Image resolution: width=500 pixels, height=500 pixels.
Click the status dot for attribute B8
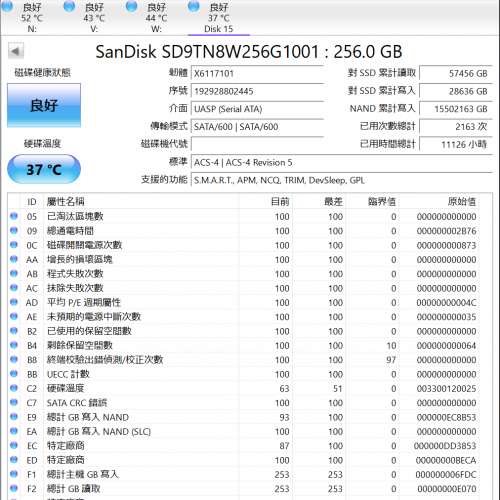(x=14, y=359)
